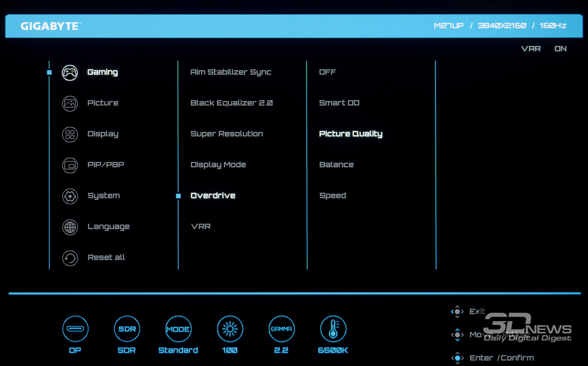Click the Gamma 2.2 indicator
This screenshot has width=588, height=366.
click(x=282, y=329)
